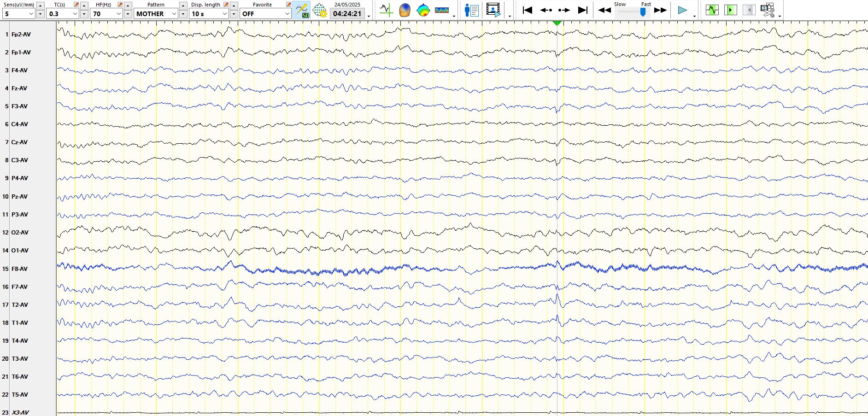Adjust the Slow/Fast playback speed slider

(643, 12)
